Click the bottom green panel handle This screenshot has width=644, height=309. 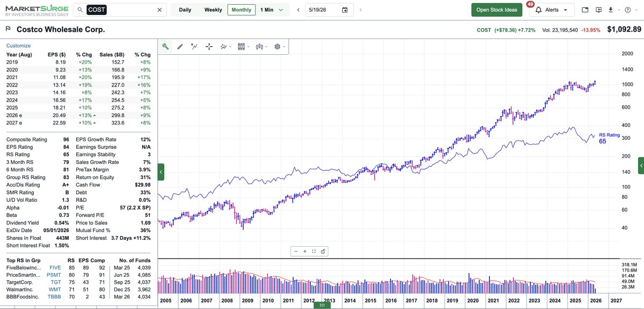click(321, 305)
